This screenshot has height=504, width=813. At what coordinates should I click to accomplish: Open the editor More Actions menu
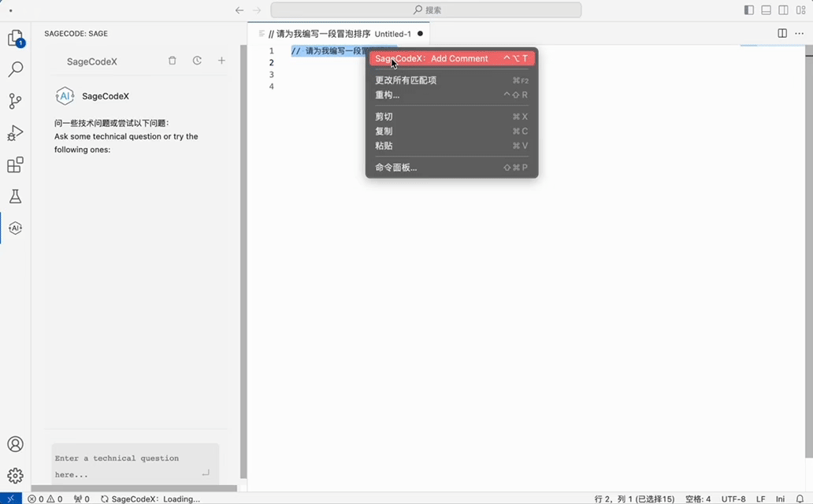800,33
